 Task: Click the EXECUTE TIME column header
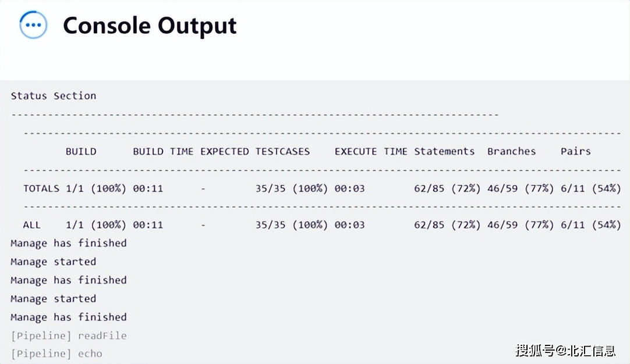coord(371,151)
